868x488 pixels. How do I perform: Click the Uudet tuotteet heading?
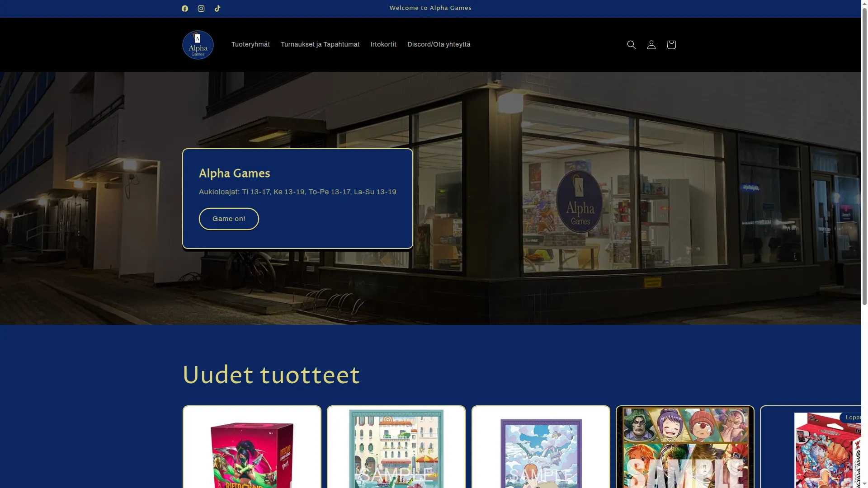tap(271, 375)
